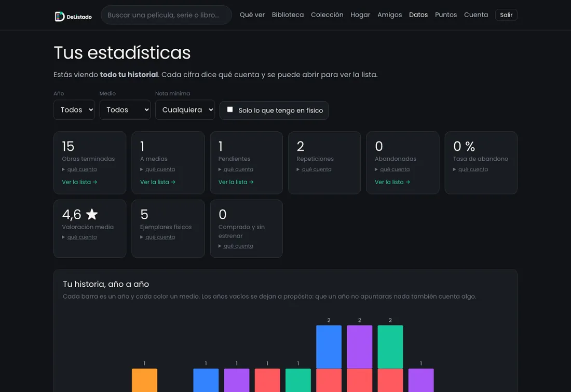The width and height of the screenshot is (571, 392).
Task: Open Ver la lista for Pendientes
Action: click(x=236, y=182)
